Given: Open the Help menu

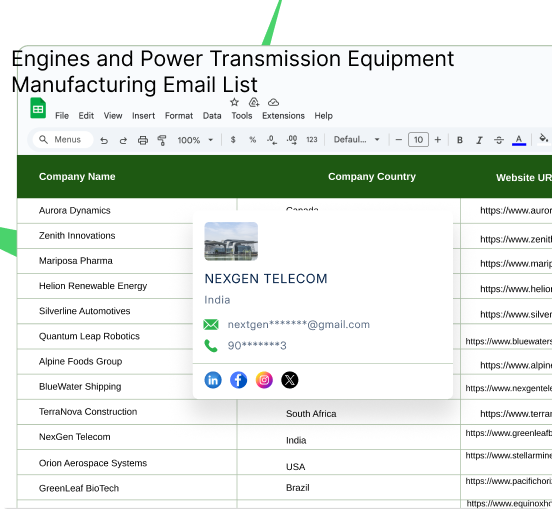Looking at the screenshot, I should point(324,116).
